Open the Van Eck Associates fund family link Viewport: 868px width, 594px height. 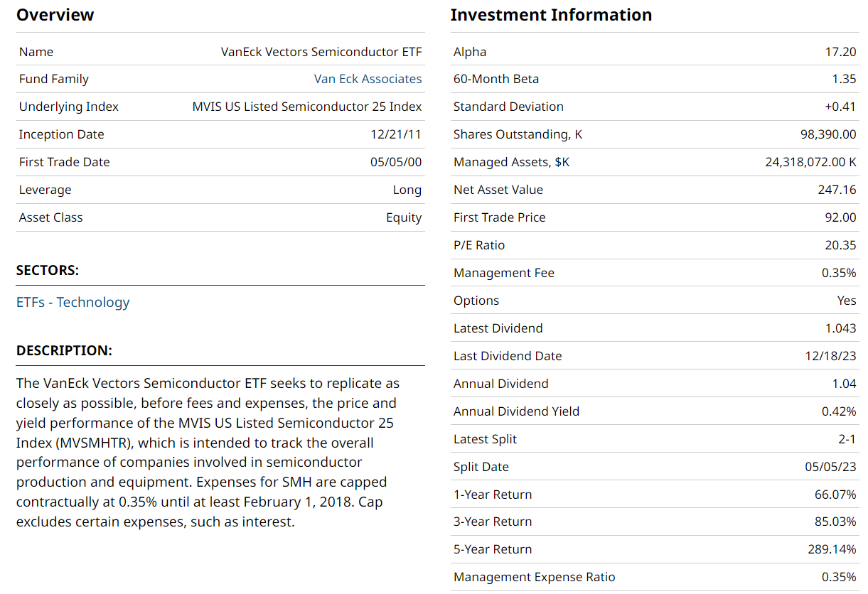368,79
